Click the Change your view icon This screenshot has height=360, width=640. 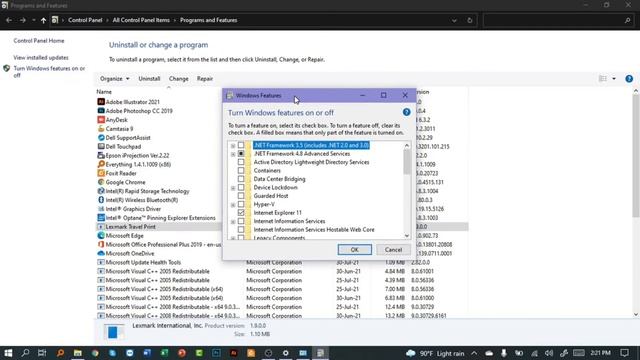coord(602,78)
